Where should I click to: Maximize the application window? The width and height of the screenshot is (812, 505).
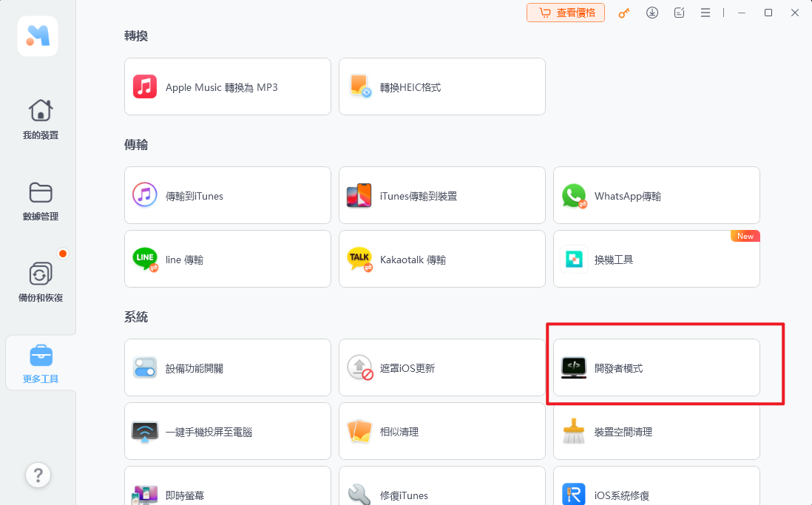click(x=768, y=13)
